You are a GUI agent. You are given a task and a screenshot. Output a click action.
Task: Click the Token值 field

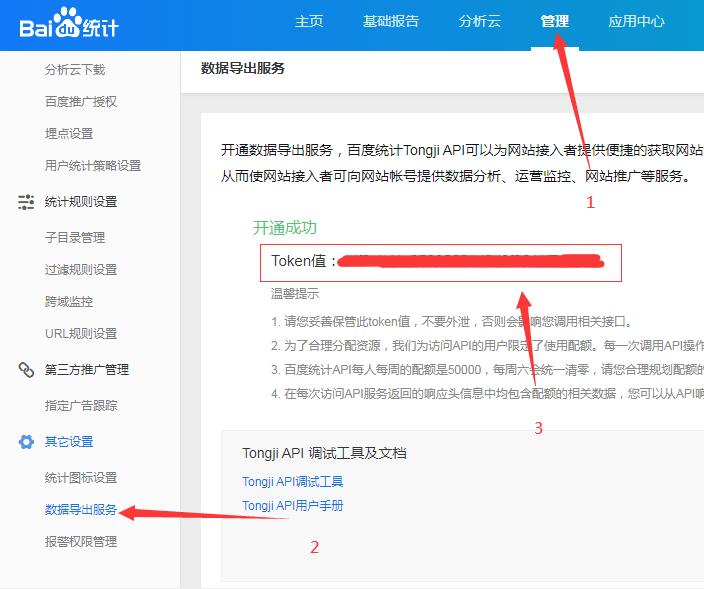tap(441, 263)
